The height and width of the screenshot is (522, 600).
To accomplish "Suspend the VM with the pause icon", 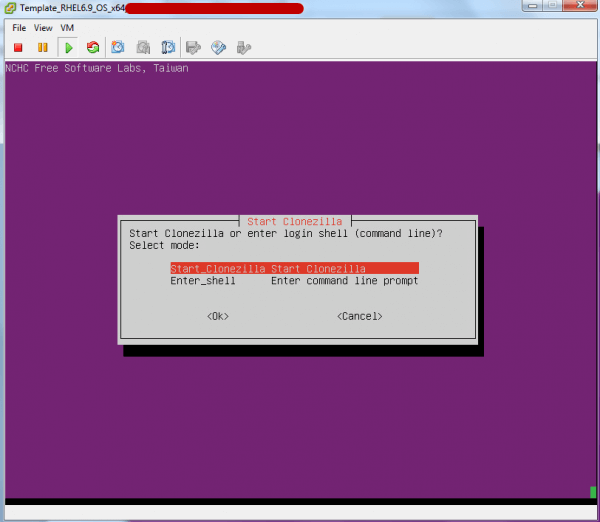I will [42, 47].
